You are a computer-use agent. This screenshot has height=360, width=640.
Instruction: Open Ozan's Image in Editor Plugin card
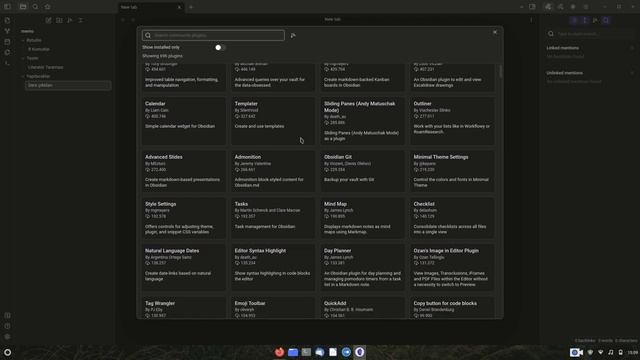pyautogui.click(x=452, y=268)
